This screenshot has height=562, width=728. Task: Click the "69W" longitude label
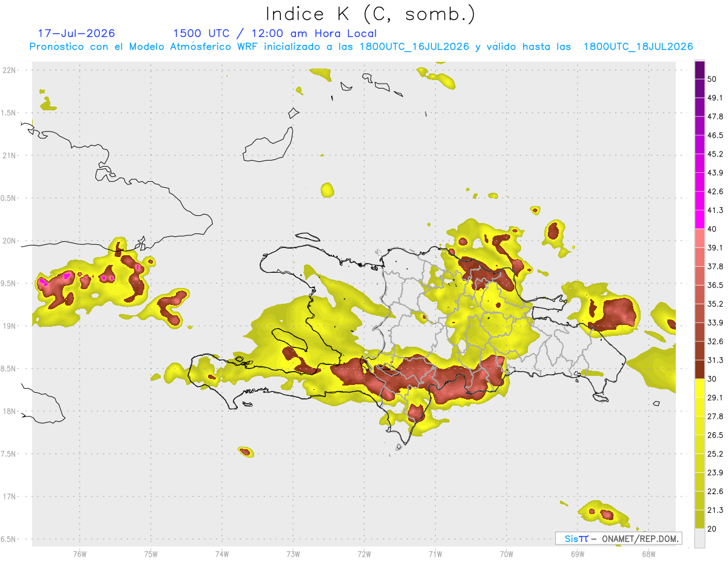tap(578, 554)
